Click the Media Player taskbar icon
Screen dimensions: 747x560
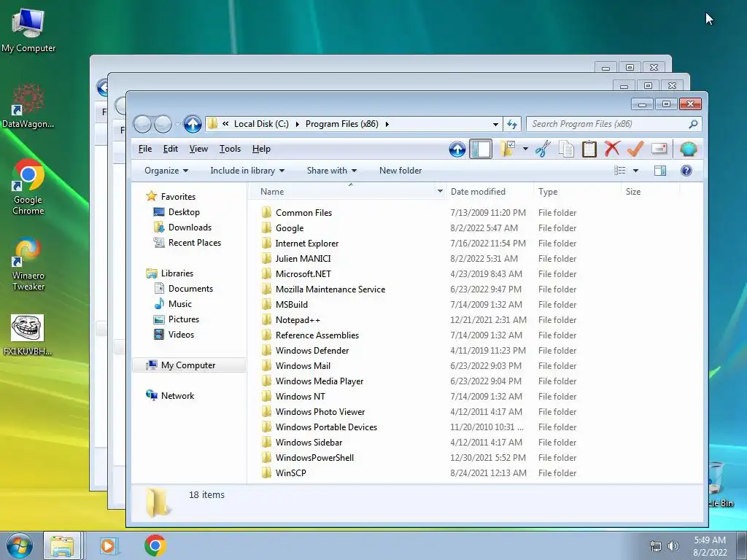tap(109, 545)
